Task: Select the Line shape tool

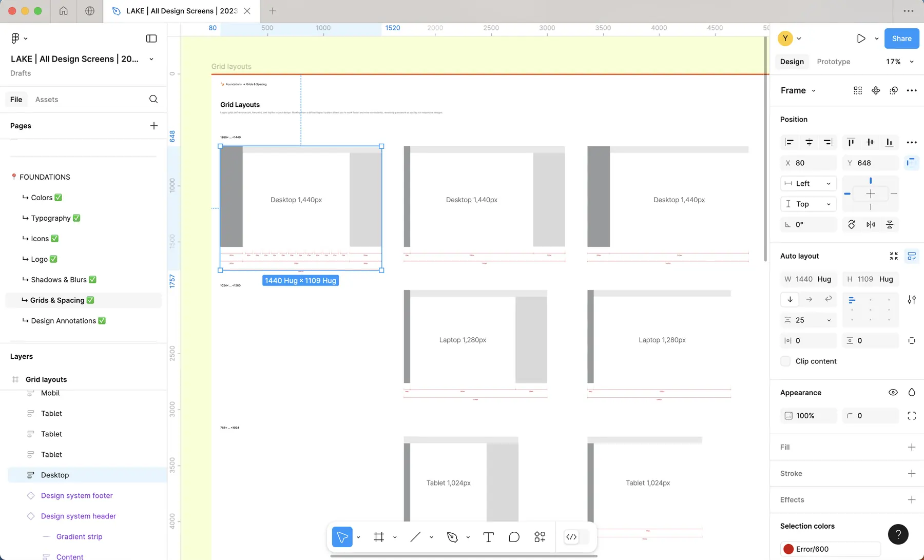Action: (x=415, y=537)
